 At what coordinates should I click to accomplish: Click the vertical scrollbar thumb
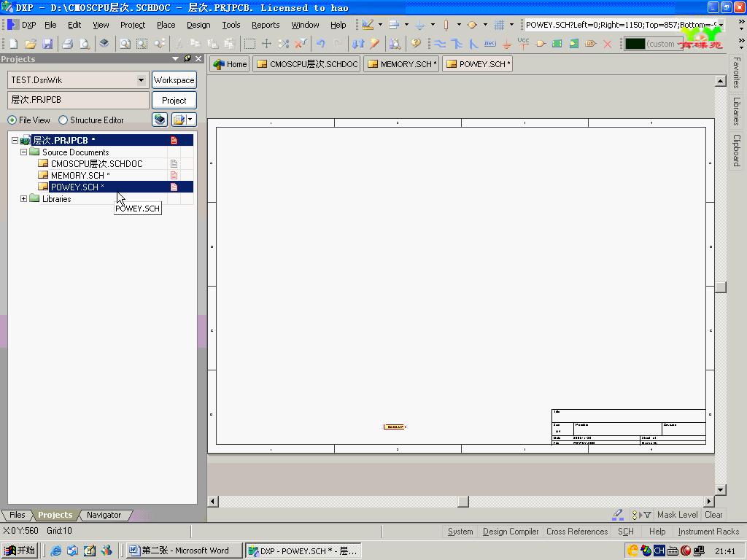721,287
